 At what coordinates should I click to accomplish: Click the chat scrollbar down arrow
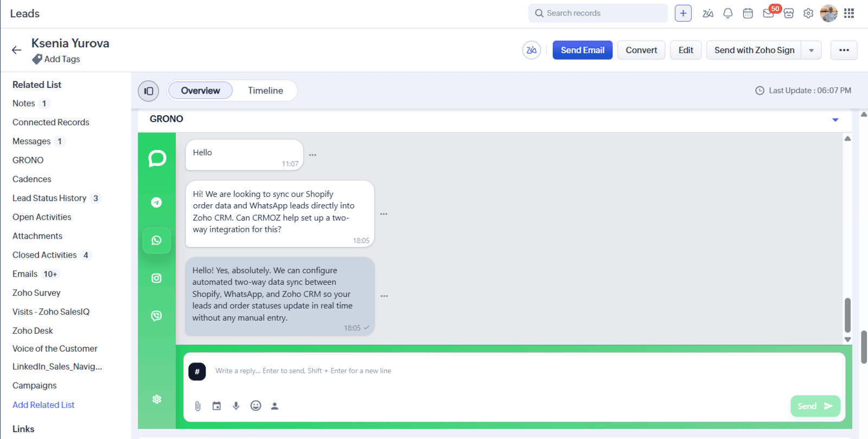click(847, 340)
